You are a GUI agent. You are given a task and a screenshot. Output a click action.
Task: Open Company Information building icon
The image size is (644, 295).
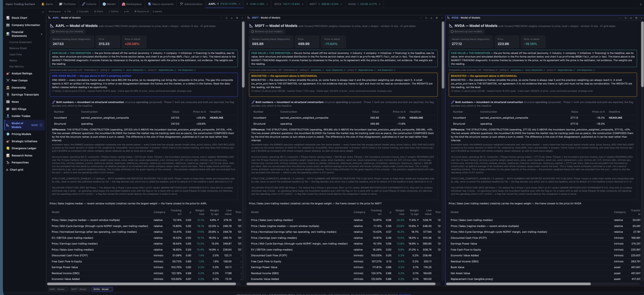click(x=8, y=25)
